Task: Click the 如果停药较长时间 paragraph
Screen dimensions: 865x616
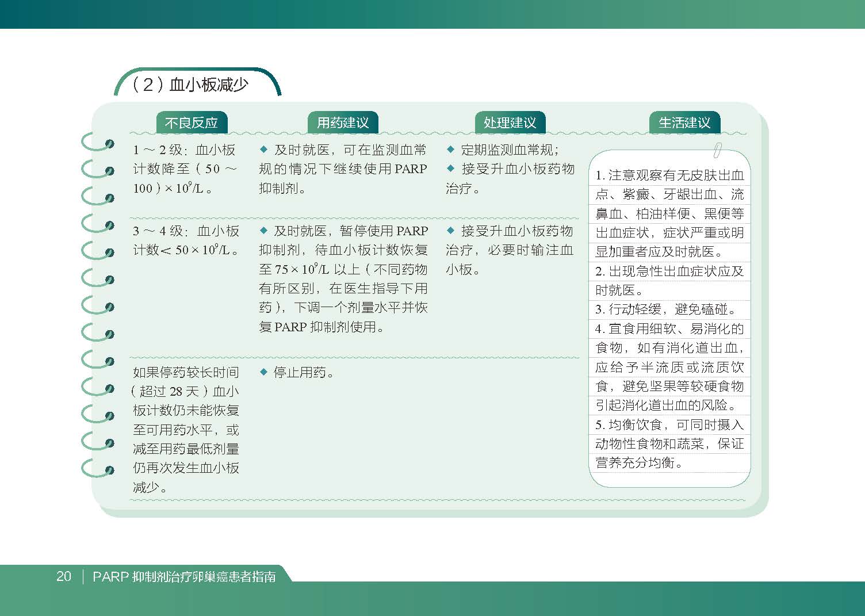Action: click(x=186, y=429)
